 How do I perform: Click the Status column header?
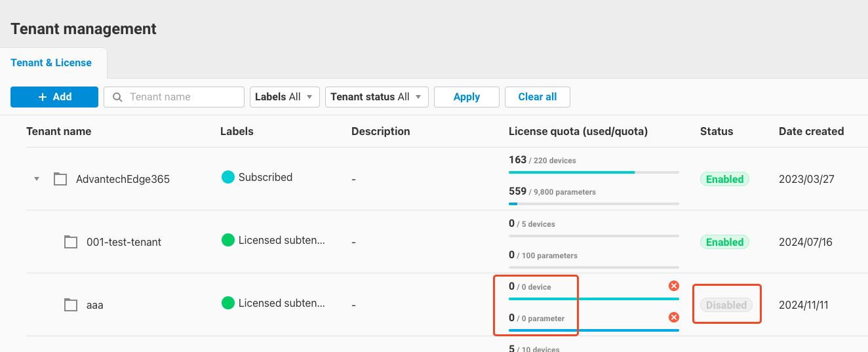pos(717,131)
